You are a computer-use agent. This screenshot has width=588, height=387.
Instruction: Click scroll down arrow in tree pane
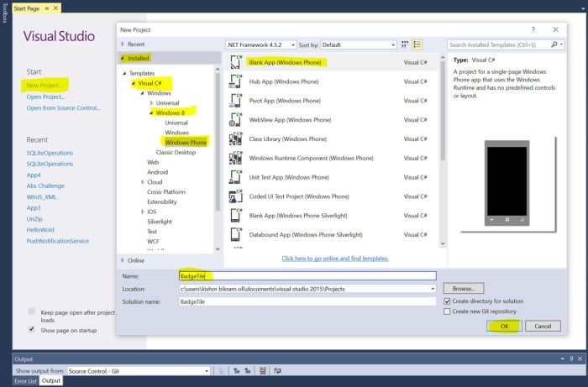tap(218, 249)
